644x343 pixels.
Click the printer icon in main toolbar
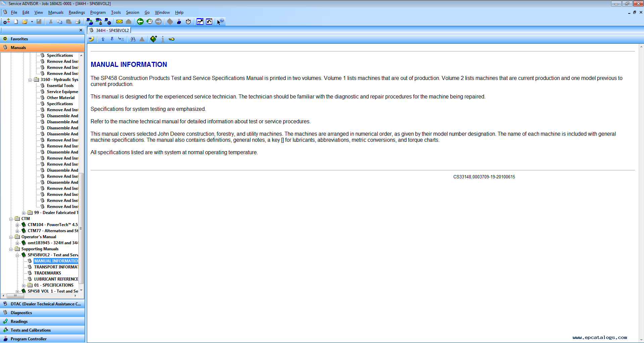78,22
